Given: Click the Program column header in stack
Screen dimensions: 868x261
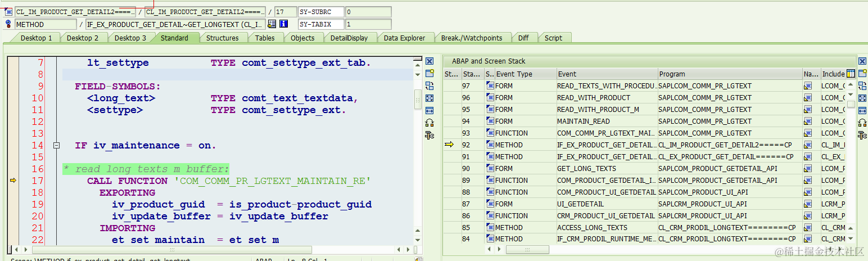Looking at the screenshot, I should click(x=730, y=74).
